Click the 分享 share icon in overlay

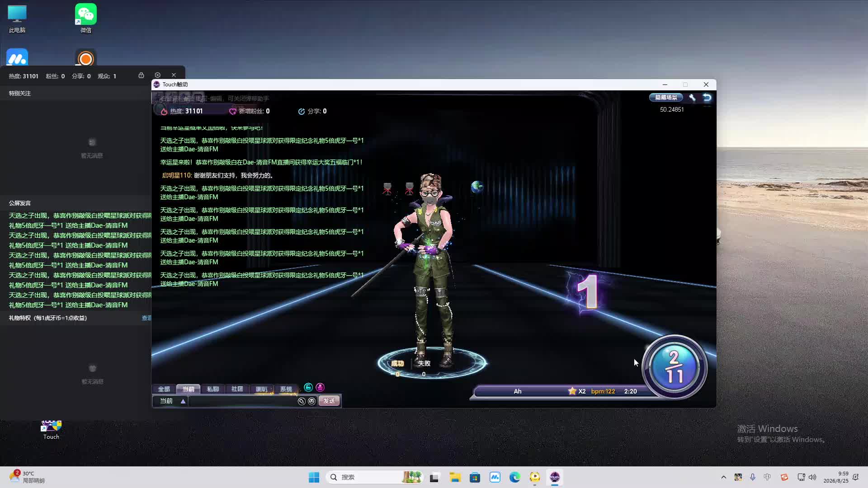[x=302, y=111]
